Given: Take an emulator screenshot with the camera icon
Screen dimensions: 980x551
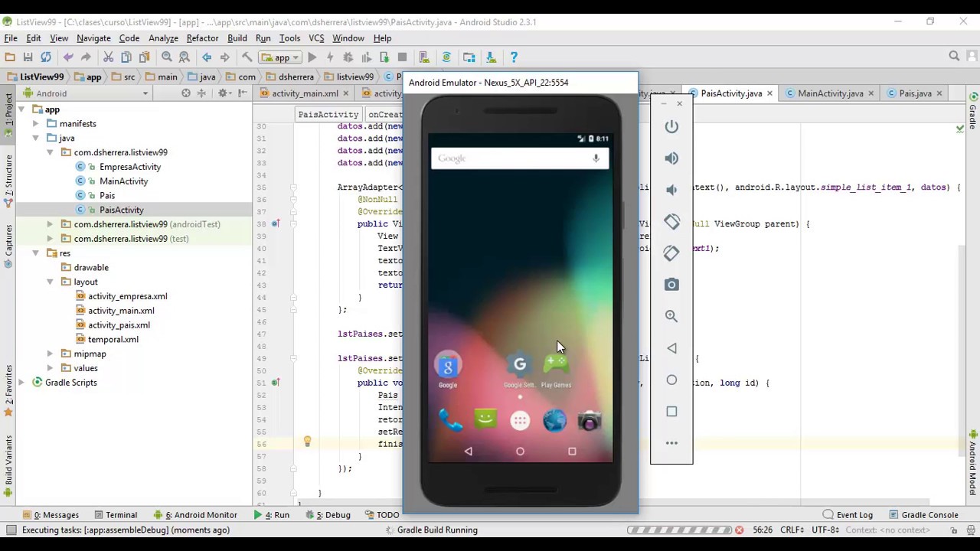Looking at the screenshot, I should (671, 285).
